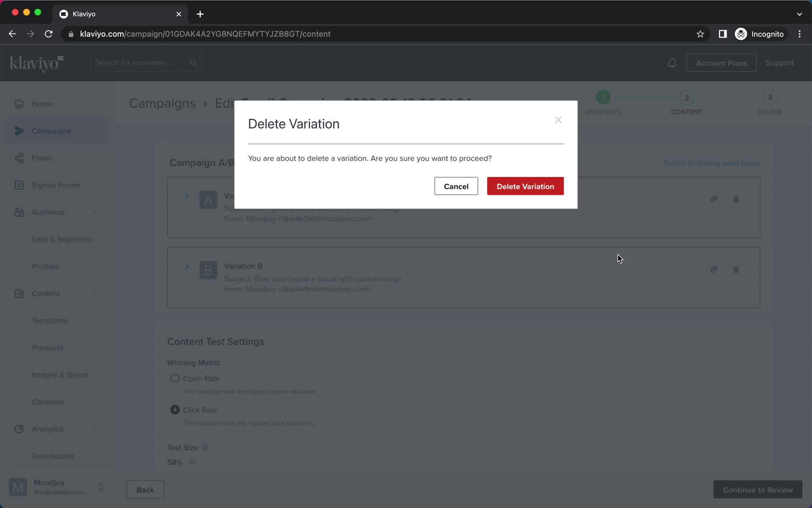This screenshot has width=812, height=508.
Task: Click the Delete Variation confirm button
Action: (x=525, y=186)
